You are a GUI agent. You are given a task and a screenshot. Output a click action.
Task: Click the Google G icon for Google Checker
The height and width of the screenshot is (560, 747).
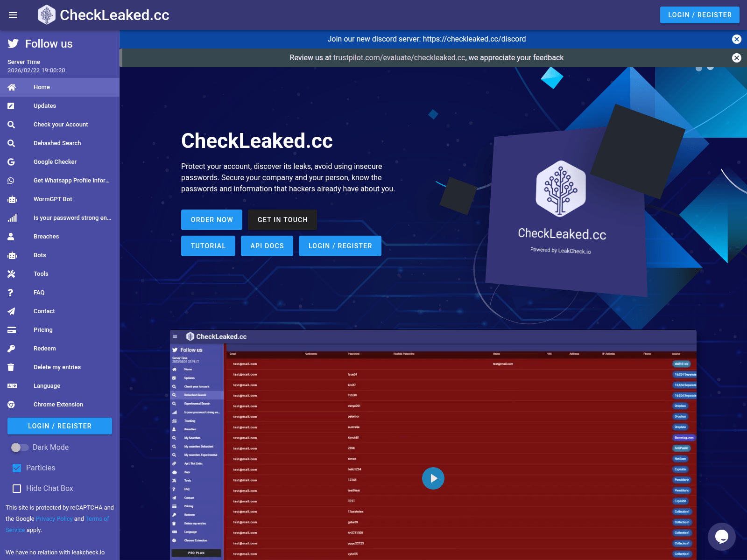[11, 162]
